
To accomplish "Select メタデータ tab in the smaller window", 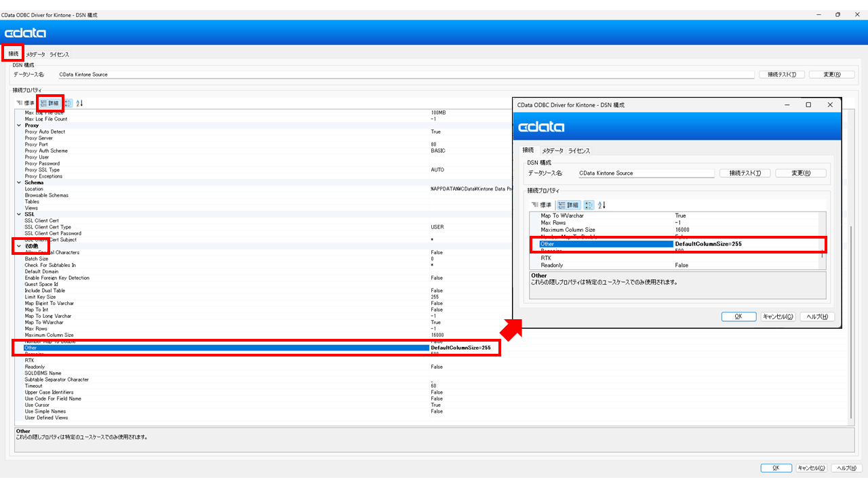I will [x=553, y=150].
